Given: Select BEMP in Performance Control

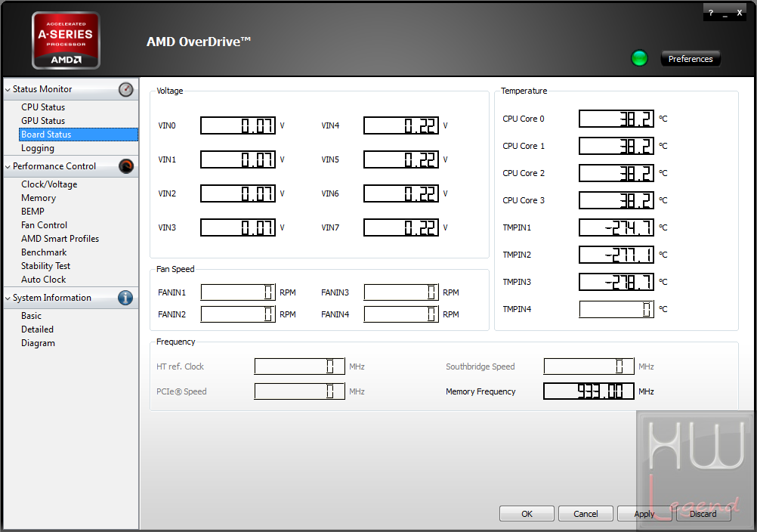Looking at the screenshot, I should (x=32, y=212).
